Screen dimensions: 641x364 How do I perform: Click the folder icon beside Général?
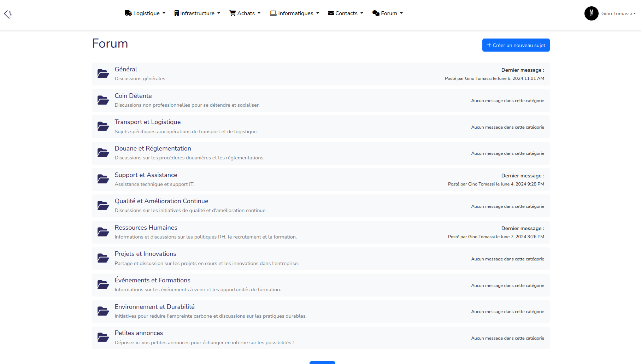[103, 74]
